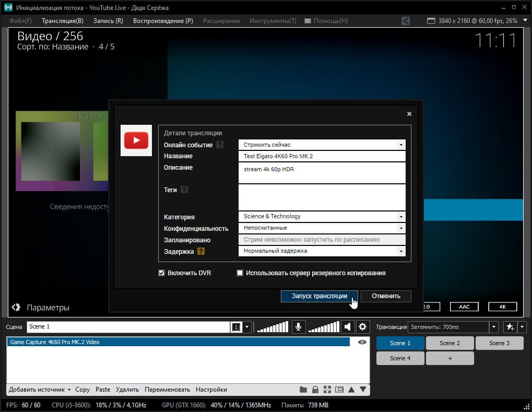The width and height of the screenshot is (532, 412).
Task: Click the help icon next to Задержка
Action: point(200,251)
